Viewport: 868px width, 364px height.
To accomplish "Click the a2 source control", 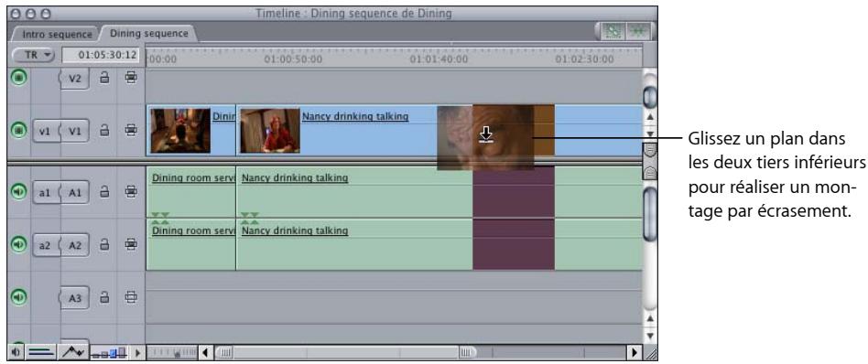I will click(x=45, y=246).
